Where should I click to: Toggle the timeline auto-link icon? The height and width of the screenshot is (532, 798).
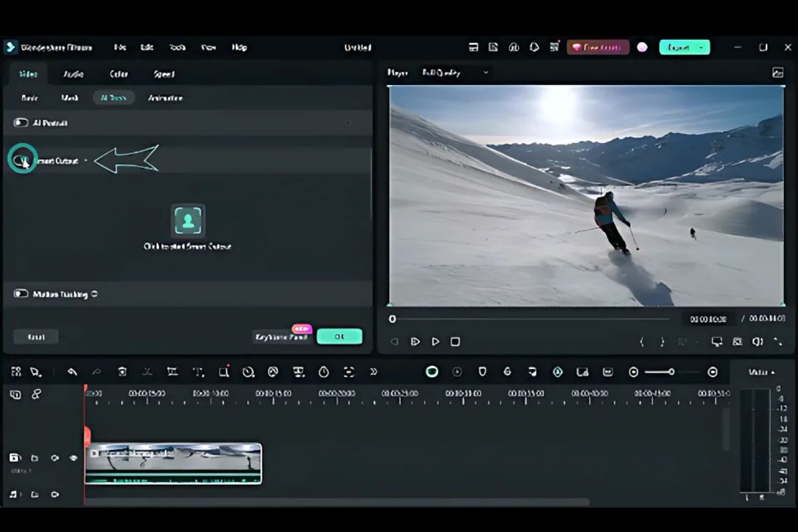pos(36,394)
